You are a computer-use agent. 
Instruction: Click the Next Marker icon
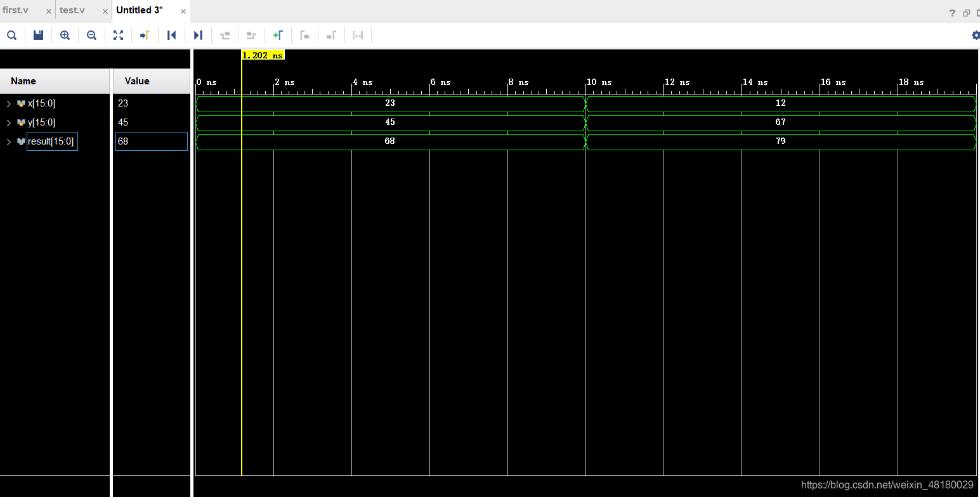tap(331, 35)
